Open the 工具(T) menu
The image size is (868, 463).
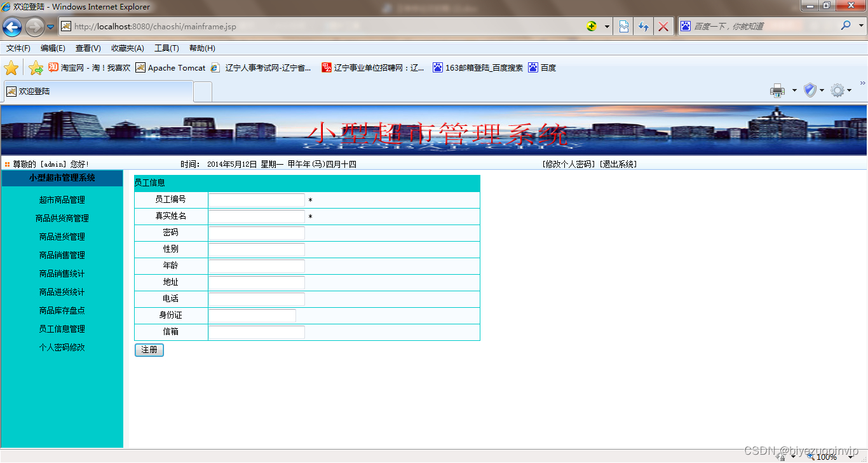click(167, 48)
